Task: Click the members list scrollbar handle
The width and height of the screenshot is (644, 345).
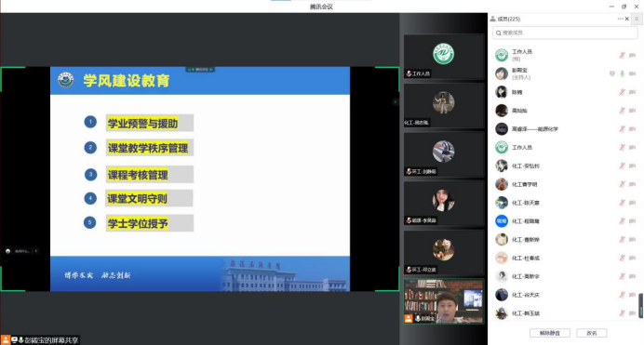Action: pyautogui.click(x=640, y=306)
